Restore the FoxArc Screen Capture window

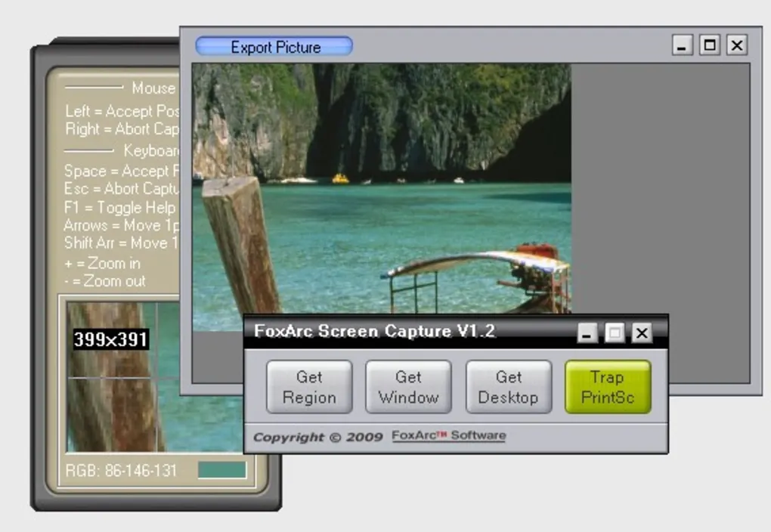[615, 332]
